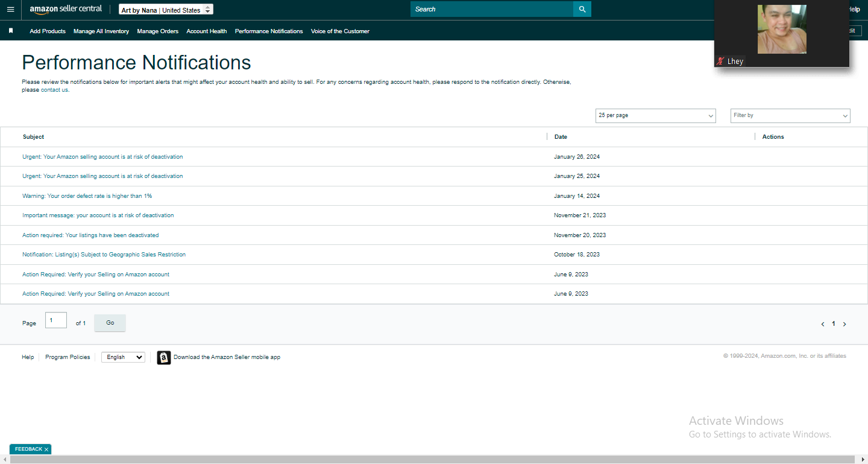Image resolution: width=868 pixels, height=464 pixels.
Task: Follow the 'contact us' link
Action: [55, 90]
